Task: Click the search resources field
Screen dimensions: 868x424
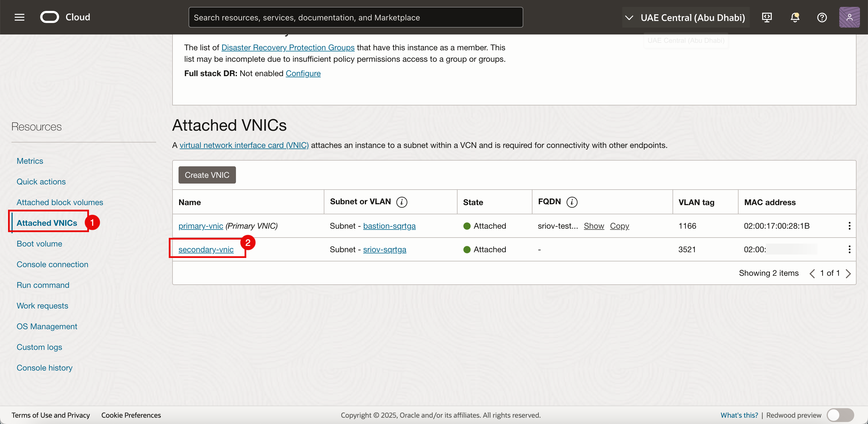Action: click(355, 18)
